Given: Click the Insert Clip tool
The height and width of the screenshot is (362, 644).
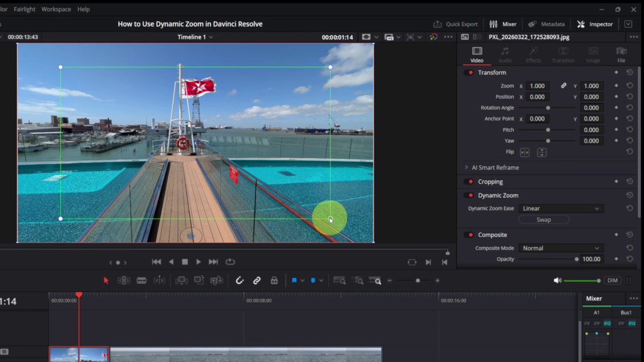Looking at the screenshot, I should point(181,280).
